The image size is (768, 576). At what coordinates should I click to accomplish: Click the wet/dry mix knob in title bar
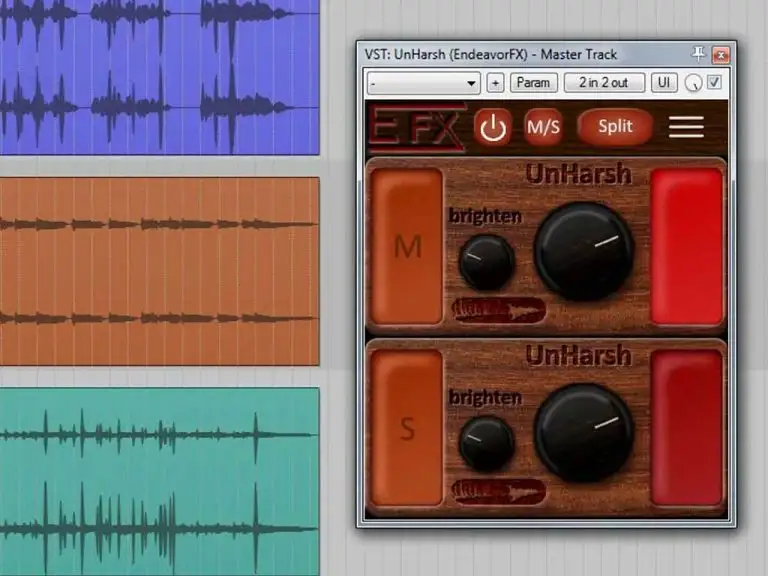tap(693, 83)
